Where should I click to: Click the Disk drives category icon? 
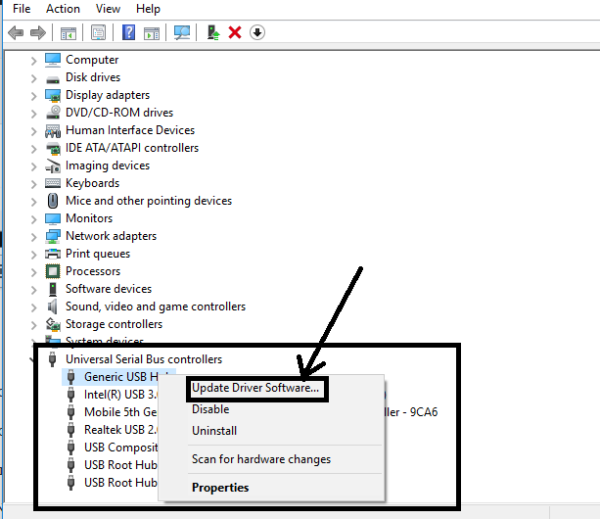tap(53, 79)
